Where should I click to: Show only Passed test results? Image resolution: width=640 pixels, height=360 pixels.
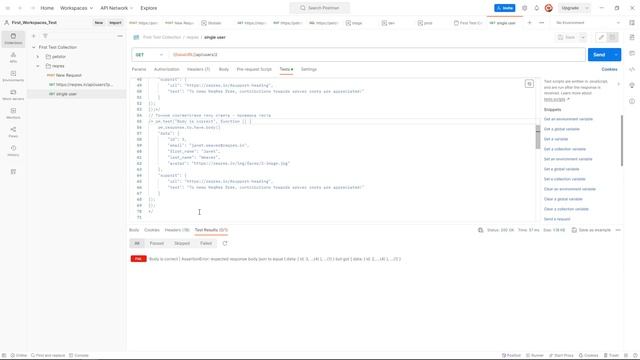pos(157,243)
